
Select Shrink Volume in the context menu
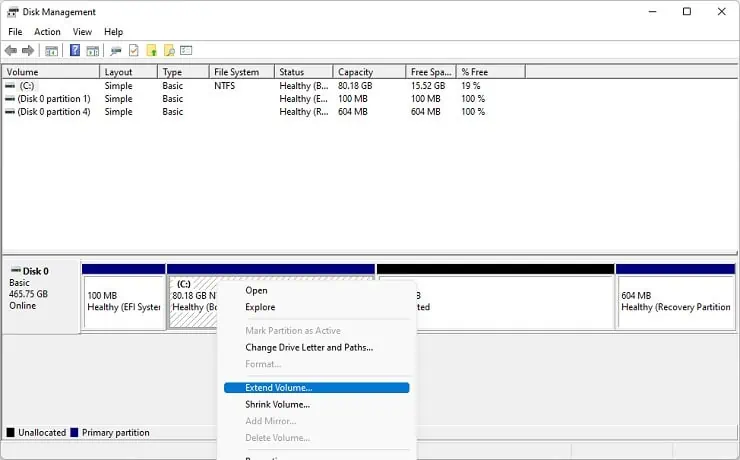(x=277, y=404)
